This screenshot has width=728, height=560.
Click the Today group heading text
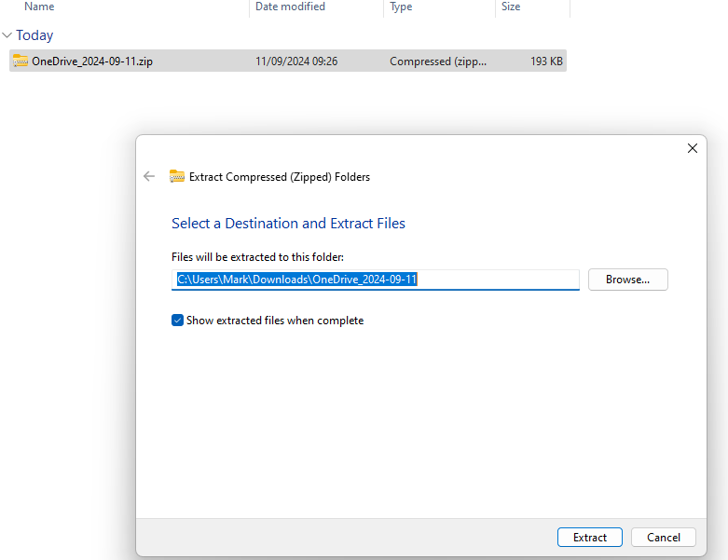click(x=34, y=35)
